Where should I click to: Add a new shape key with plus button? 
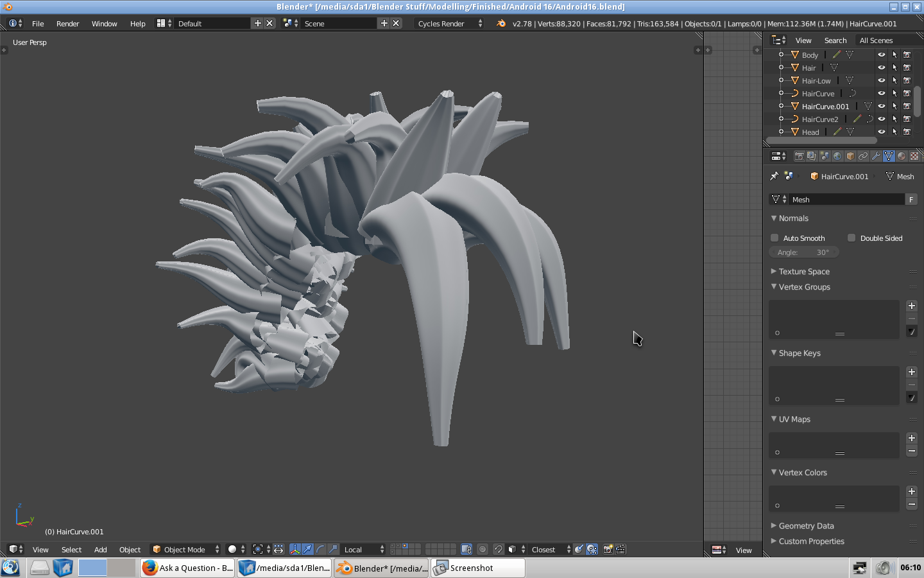point(912,372)
